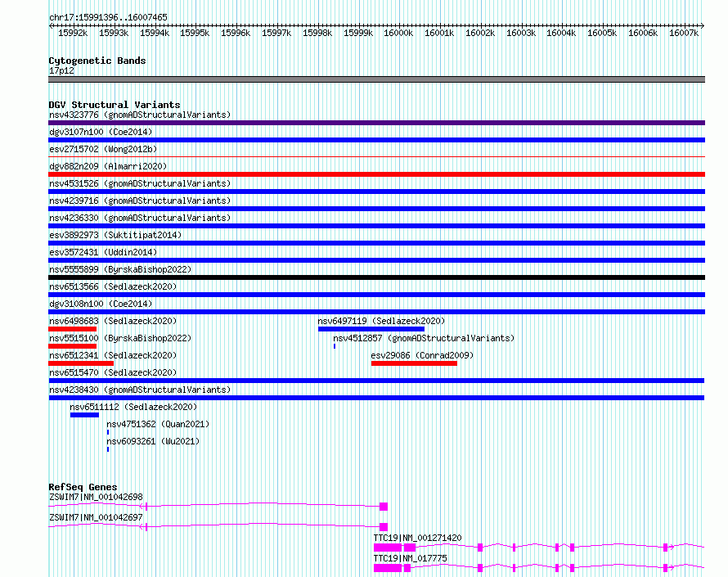Open nsv6093261 (Wu2021) variant label
728x577 pixels.
coord(153,441)
